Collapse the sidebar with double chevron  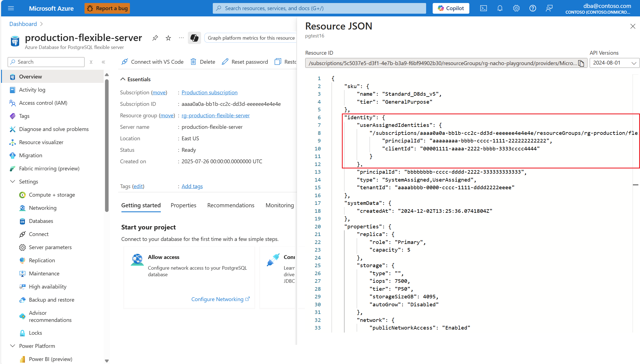(x=103, y=62)
